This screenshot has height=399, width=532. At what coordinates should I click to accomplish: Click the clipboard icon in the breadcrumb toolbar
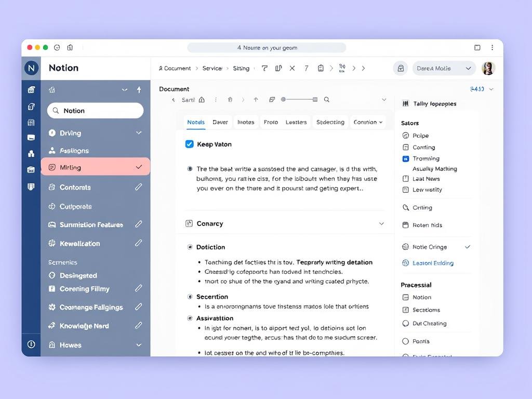321,68
